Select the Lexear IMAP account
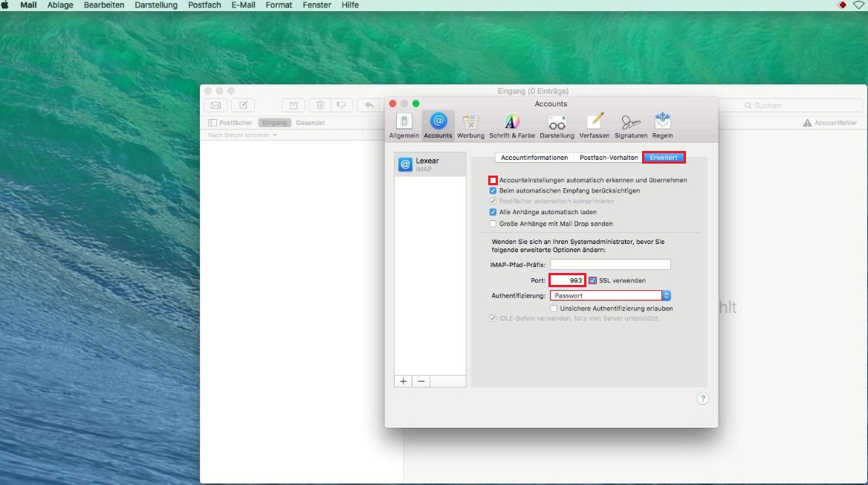Image resolution: width=868 pixels, height=485 pixels. pos(430,164)
